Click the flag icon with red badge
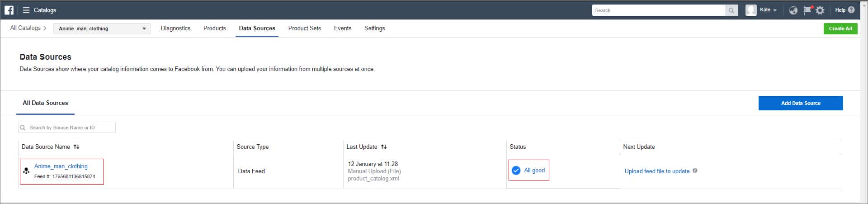The image size is (868, 204). 807,10
